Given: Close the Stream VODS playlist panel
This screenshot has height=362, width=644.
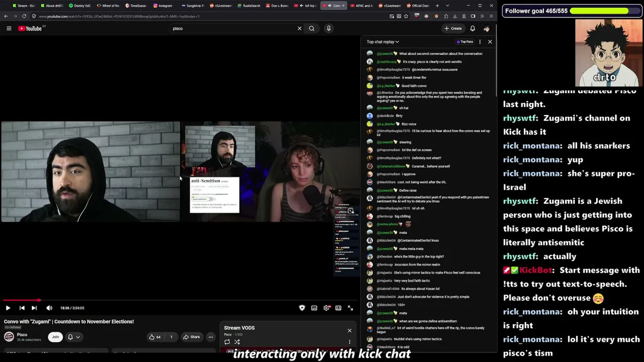Looking at the screenshot, I should 350,330.
